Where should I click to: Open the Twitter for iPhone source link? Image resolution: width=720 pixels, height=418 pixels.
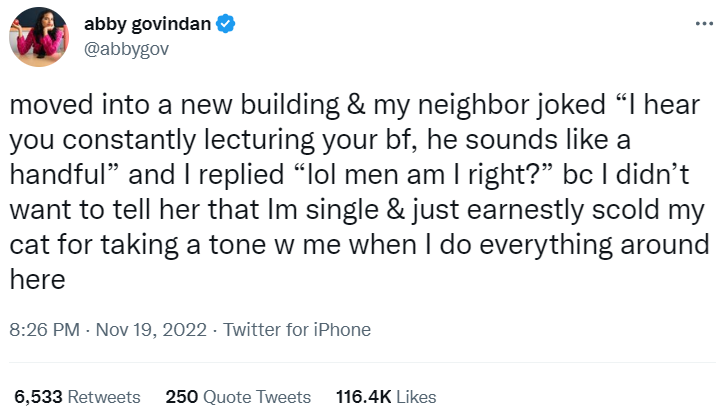click(297, 330)
